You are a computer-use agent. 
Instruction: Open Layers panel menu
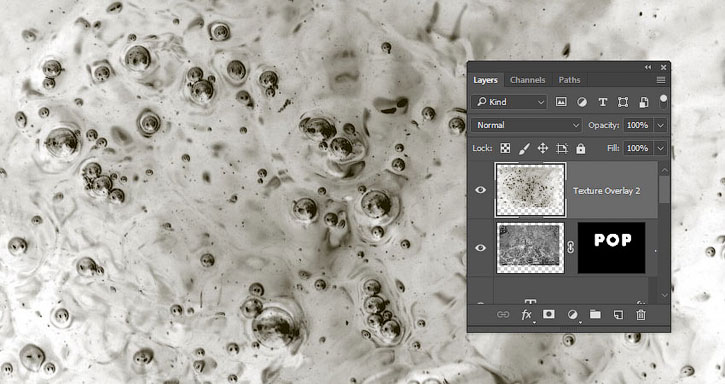click(x=661, y=80)
